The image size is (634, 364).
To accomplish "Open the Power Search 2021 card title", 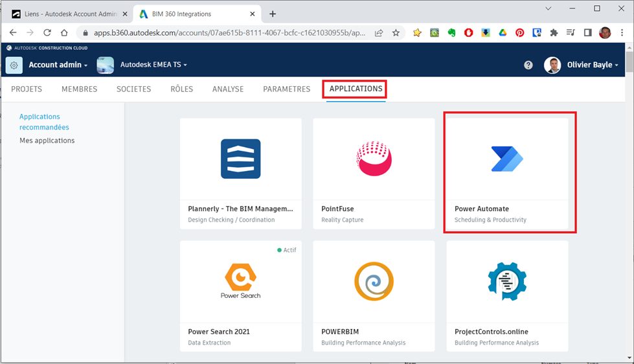I will tap(219, 332).
